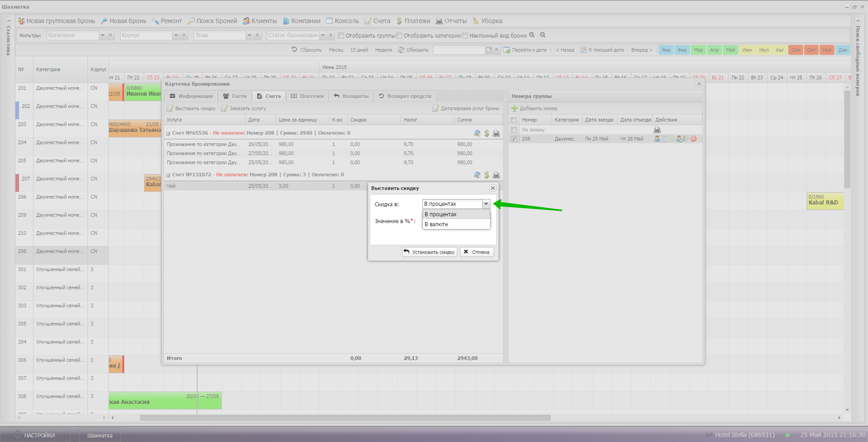This screenshot has height=442, width=868.
Task: Open the Компании section
Action: coord(301,21)
